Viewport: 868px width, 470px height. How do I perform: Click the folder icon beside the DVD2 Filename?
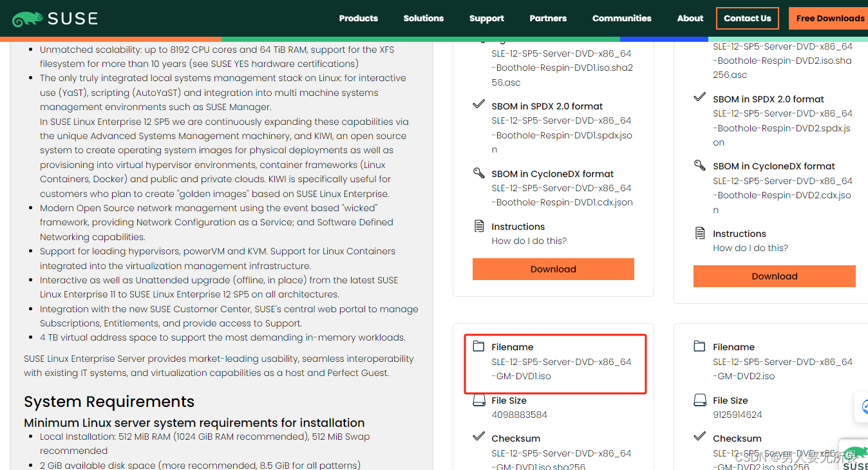pos(700,346)
